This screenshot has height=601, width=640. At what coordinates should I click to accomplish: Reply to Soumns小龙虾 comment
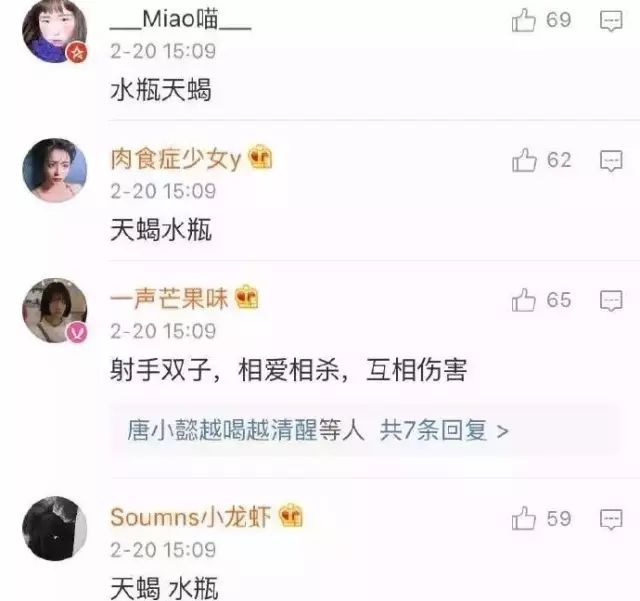pyautogui.click(x=611, y=519)
